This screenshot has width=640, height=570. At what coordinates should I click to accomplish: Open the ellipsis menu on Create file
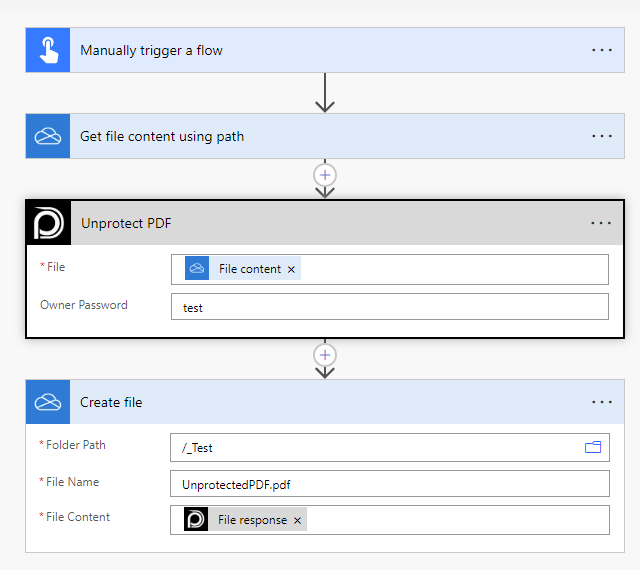601,402
